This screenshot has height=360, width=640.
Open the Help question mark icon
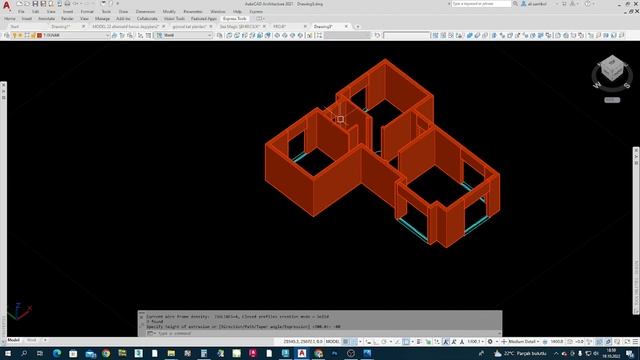point(587,4)
